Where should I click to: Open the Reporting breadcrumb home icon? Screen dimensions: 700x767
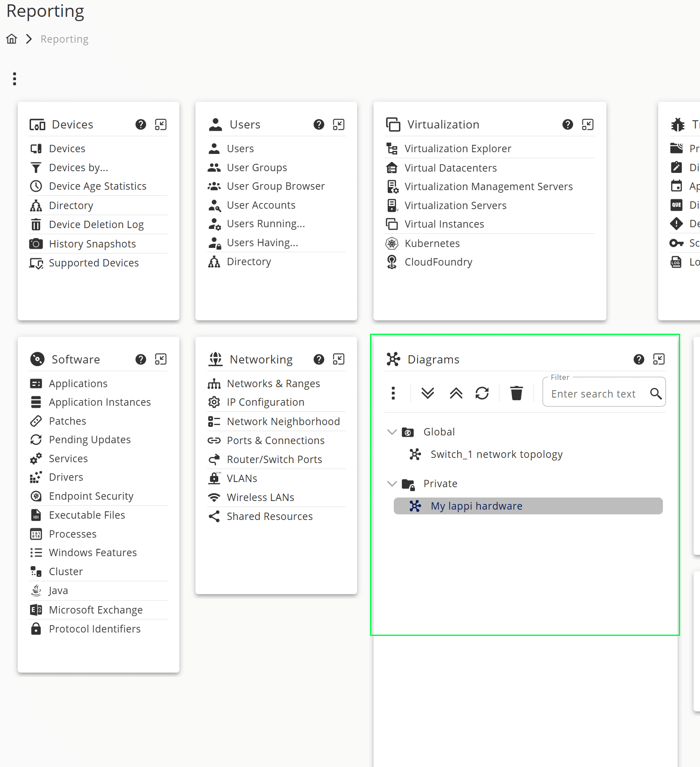(x=11, y=38)
